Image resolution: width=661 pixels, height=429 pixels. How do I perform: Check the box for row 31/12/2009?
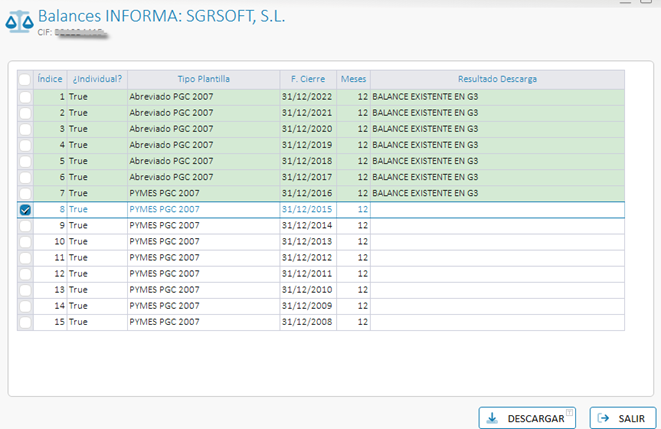tap(25, 306)
